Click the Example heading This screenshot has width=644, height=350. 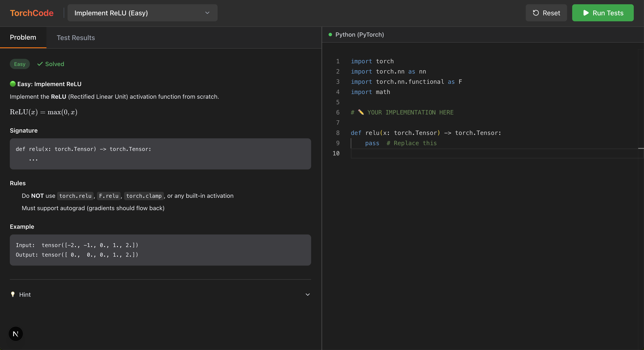coord(22,227)
